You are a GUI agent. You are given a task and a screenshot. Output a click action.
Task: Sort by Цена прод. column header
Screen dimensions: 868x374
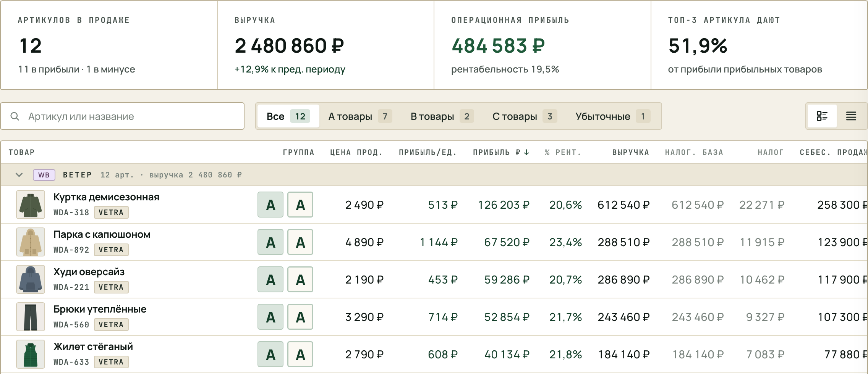click(x=356, y=152)
